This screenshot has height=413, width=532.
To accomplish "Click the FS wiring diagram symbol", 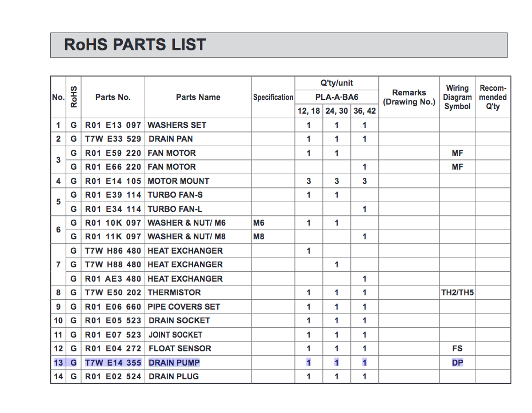I will [457, 348].
